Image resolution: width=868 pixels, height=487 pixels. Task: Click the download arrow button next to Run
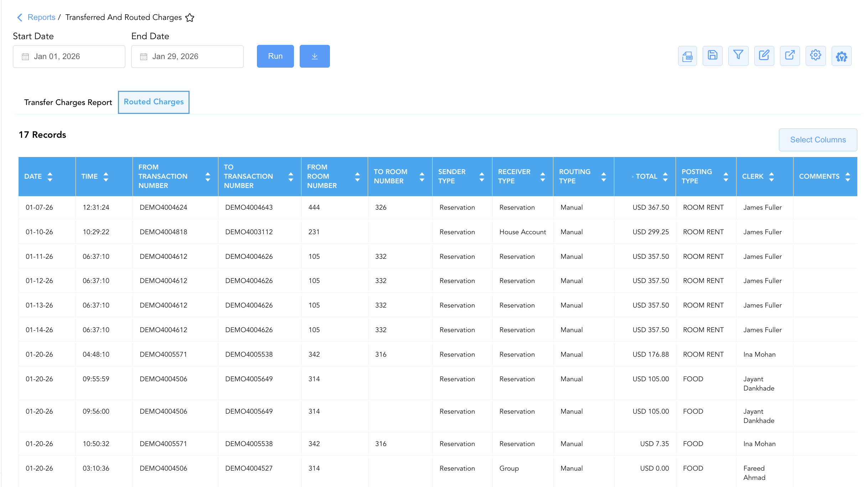[x=315, y=56]
